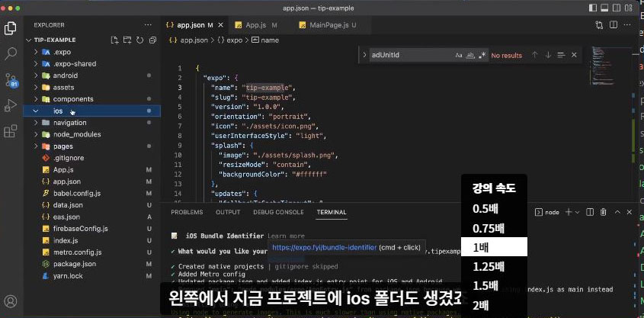Open the Accounts icon in activity bar
The height and width of the screenshot is (318, 644).
10,301
